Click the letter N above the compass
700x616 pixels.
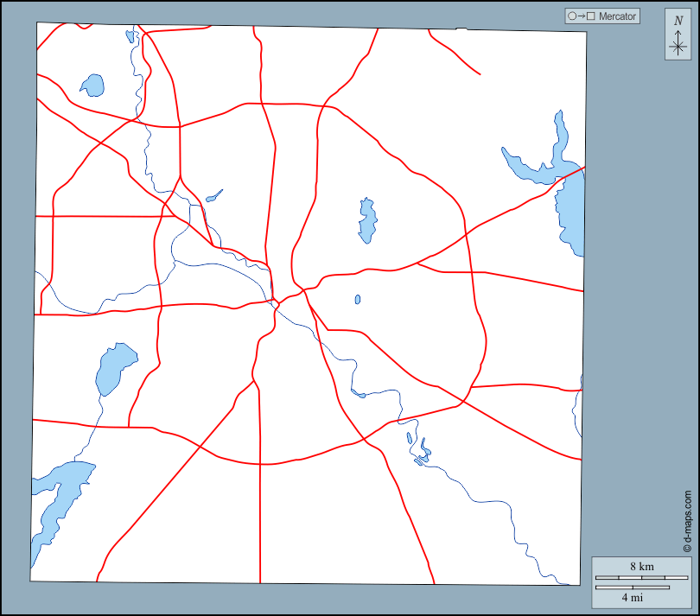point(678,20)
